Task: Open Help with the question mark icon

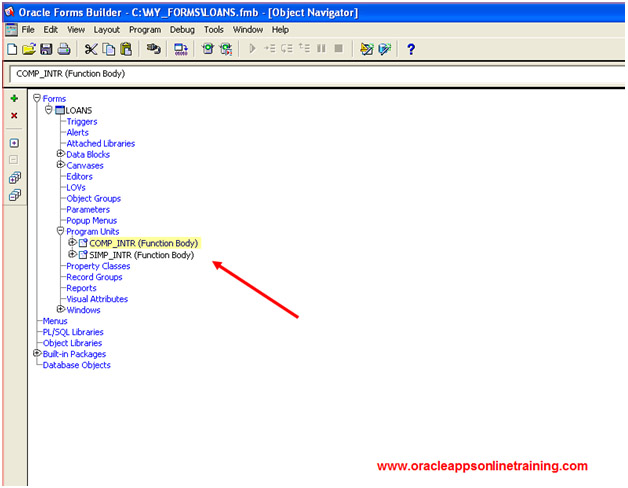Action: pos(410,48)
